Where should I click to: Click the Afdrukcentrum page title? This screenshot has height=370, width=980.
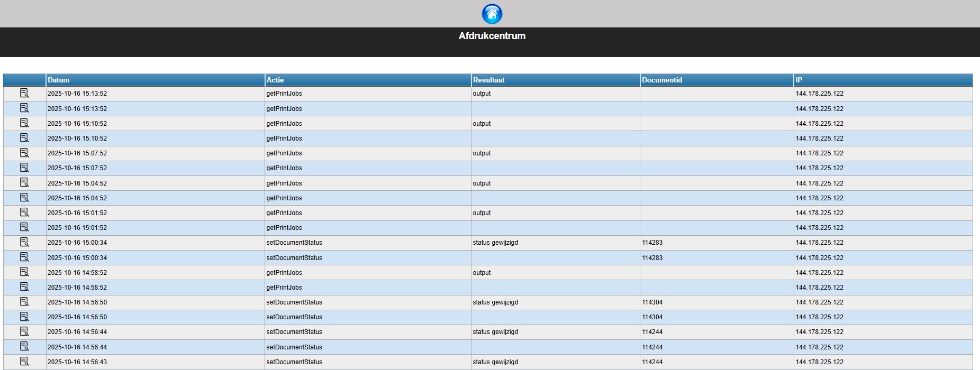click(x=492, y=36)
